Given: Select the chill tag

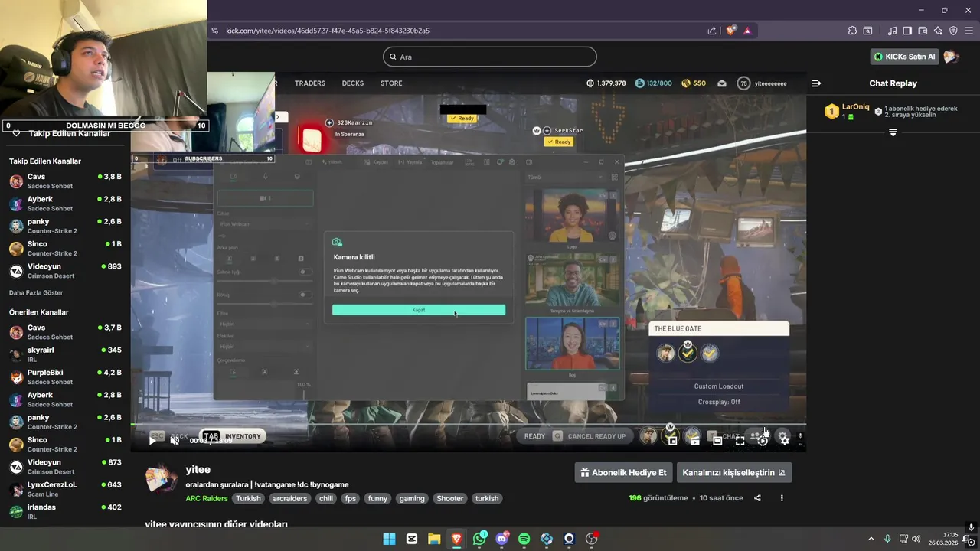Looking at the screenshot, I should point(326,498).
